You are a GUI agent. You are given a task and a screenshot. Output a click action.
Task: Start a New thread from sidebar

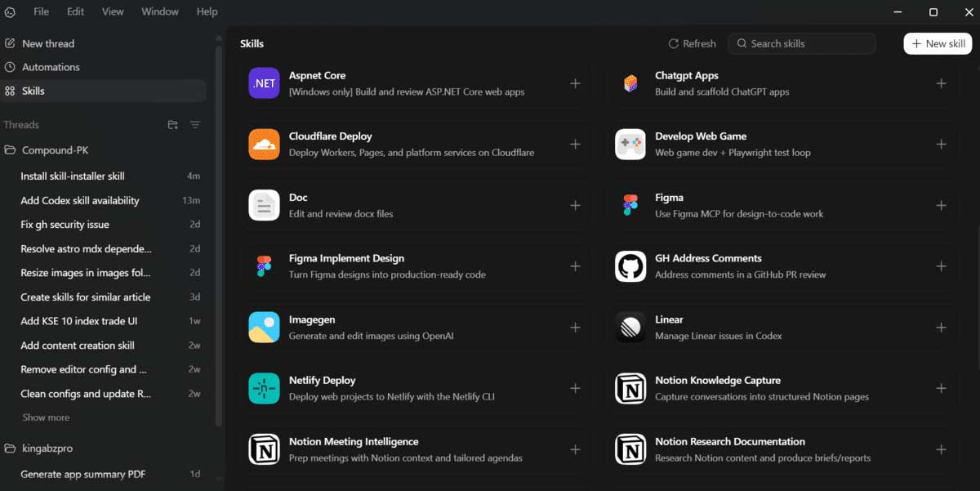pos(103,43)
